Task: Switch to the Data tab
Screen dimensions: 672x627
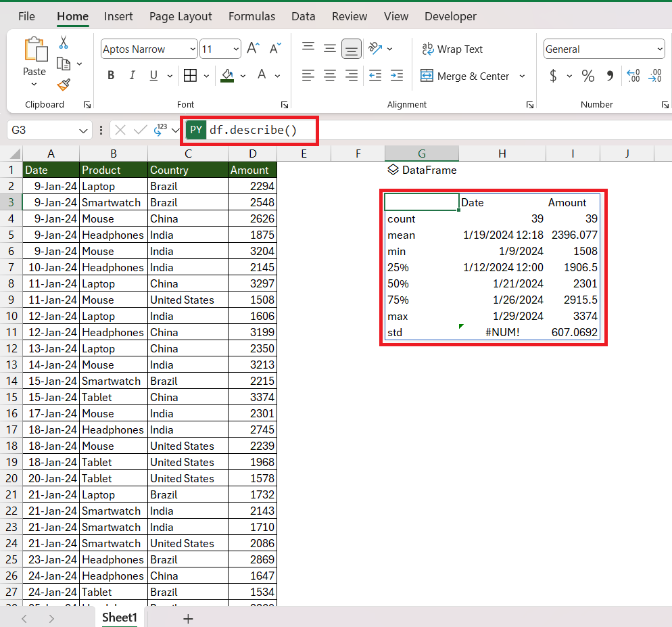Action: point(304,16)
